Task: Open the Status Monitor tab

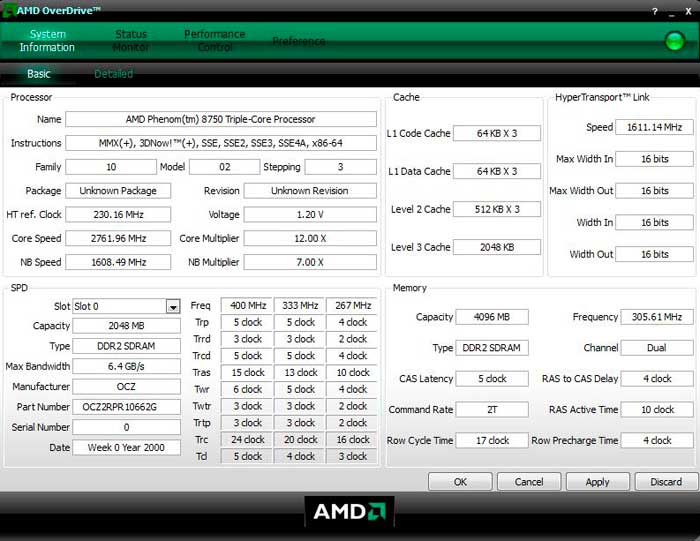Action: pos(131,41)
